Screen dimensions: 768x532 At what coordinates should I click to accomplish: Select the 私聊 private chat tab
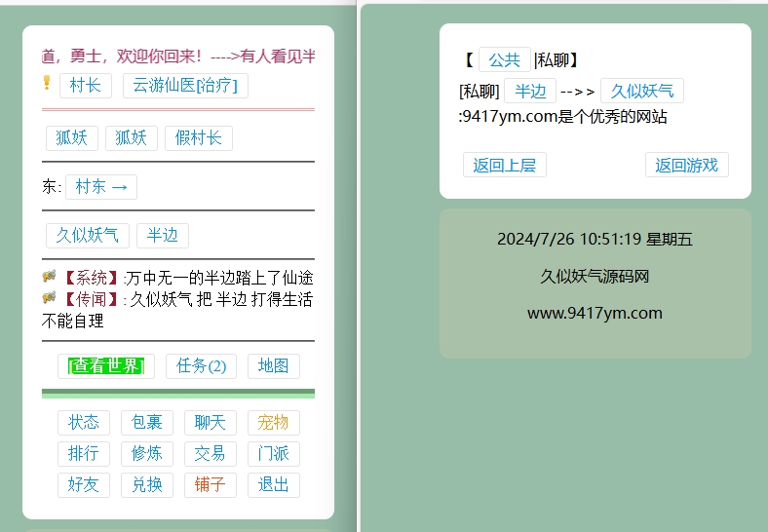tap(554, 60)
